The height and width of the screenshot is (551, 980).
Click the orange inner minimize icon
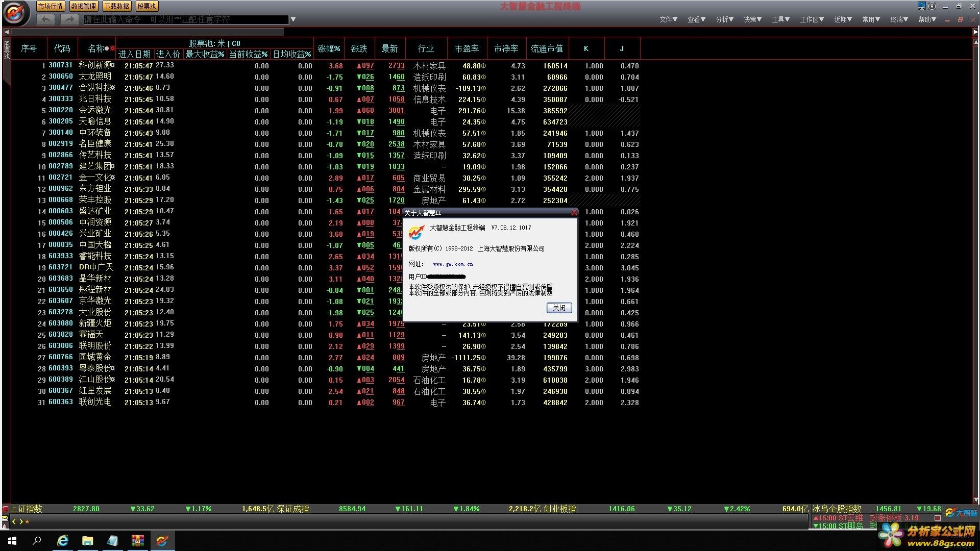coord(947,20)
